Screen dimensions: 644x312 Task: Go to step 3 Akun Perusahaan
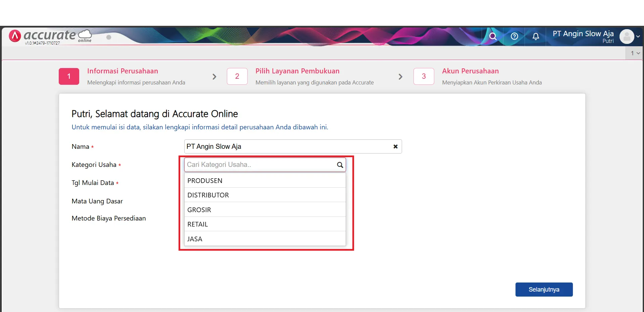coord(470,71)
